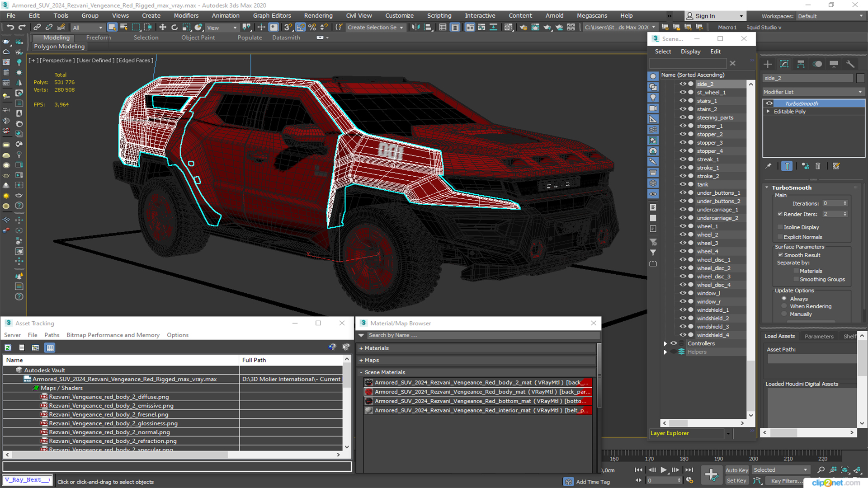
Task: Click the Polygon Modeling panel button
Action: (59, 46)
